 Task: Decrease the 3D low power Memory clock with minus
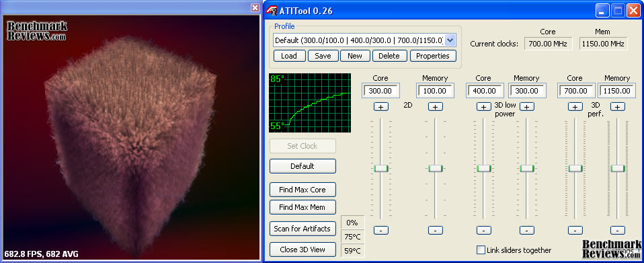point(526,230)
